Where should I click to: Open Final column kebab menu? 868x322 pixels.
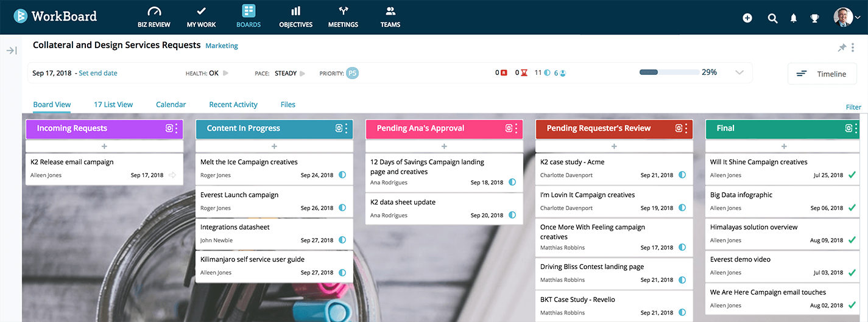point(856,128)
